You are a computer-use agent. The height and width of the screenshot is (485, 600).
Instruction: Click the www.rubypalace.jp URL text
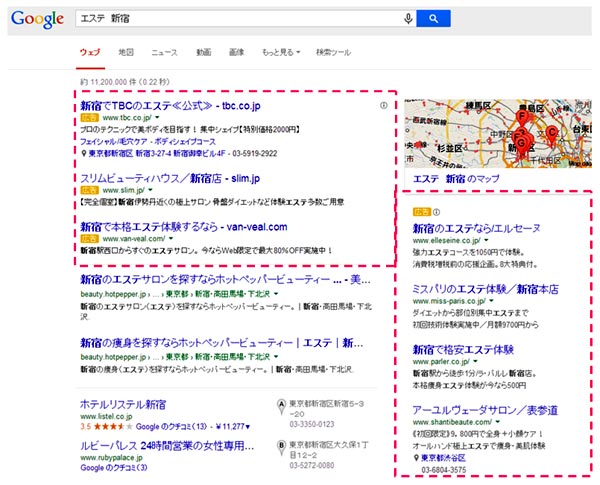(111, 457)
